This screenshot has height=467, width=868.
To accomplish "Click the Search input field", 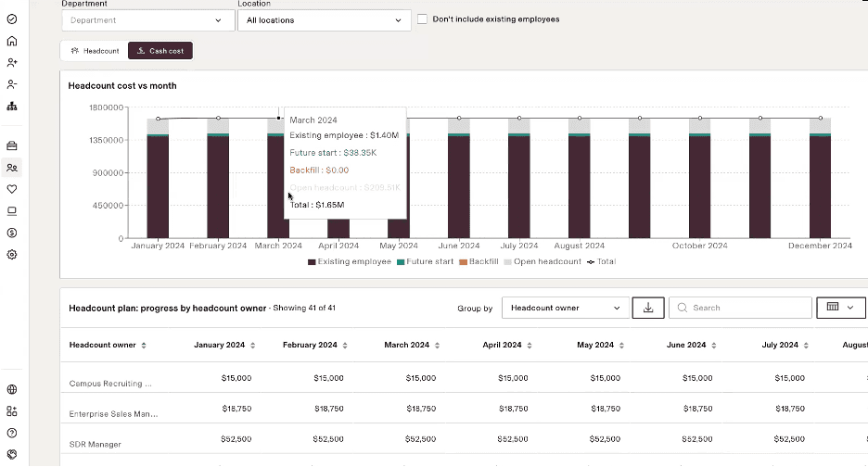I will (x=740, y=308).
